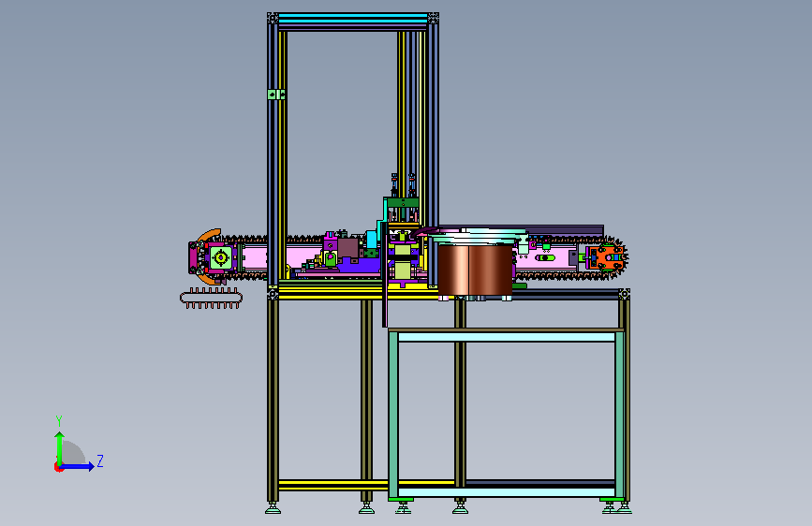Viewport: 812px width, 526px height.
Task: Select the purple base plate on the conveyor
Action: pyautogui.click(x=359, y=266)
